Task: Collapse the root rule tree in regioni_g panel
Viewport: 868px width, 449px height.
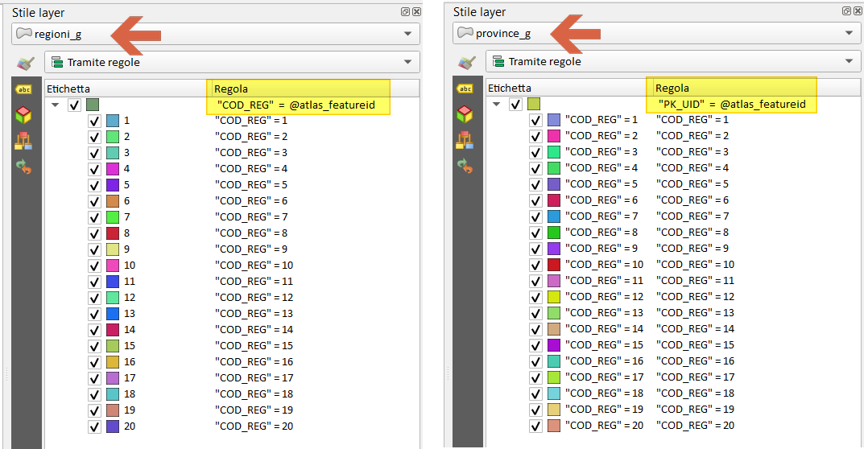Action: tap(56, 105)
